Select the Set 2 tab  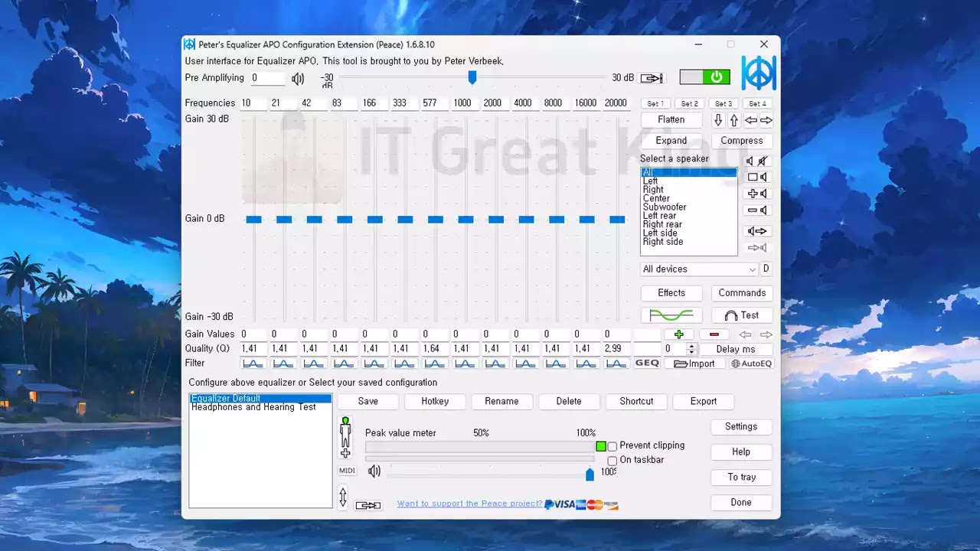[689, 103]
